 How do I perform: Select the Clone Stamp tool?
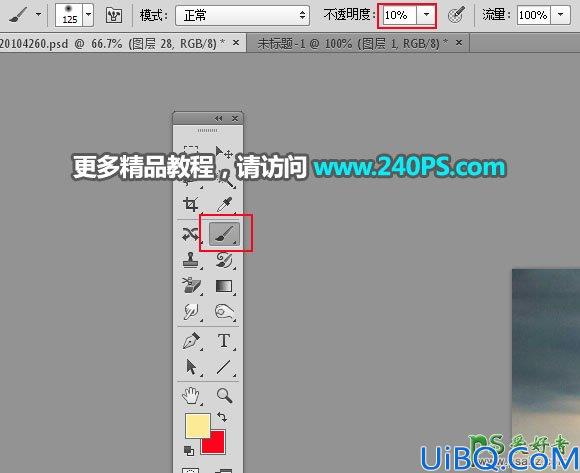pos(191,260)
